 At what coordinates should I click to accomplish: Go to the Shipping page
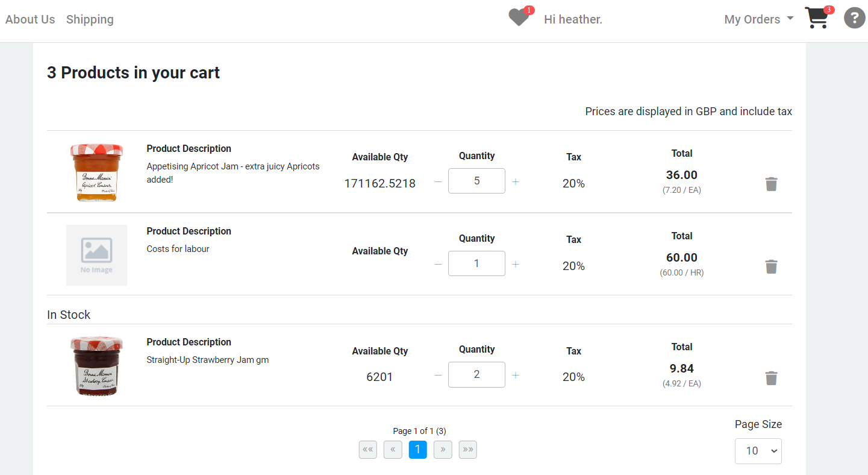[90, 19]
